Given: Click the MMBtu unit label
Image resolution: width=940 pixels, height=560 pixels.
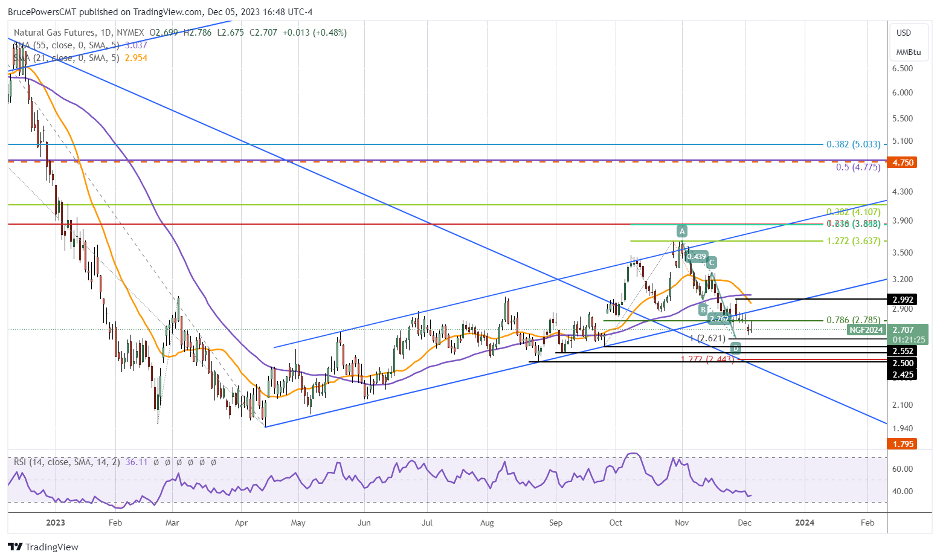Looking at the screenshot, I should pyautogui.click(x=909, y=52).
